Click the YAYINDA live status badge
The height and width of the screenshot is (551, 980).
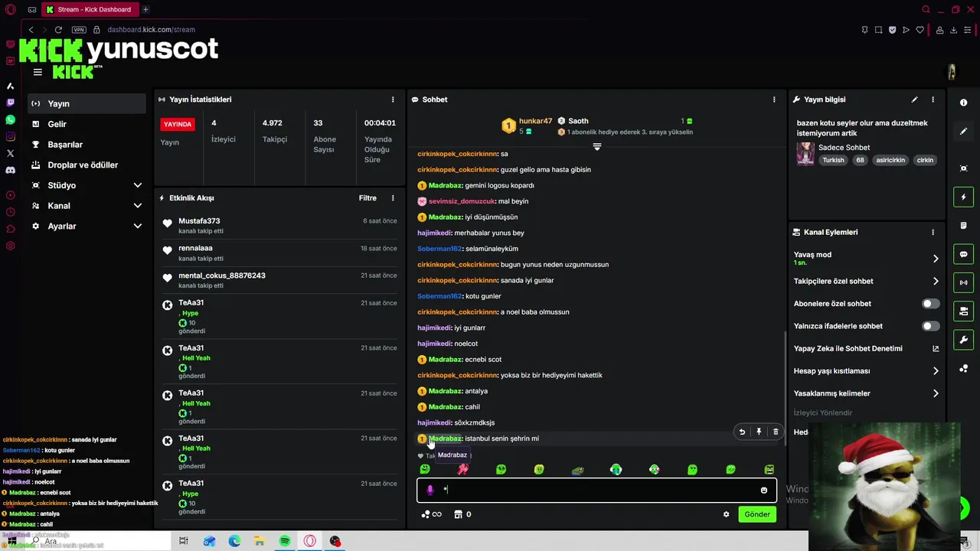178,124
